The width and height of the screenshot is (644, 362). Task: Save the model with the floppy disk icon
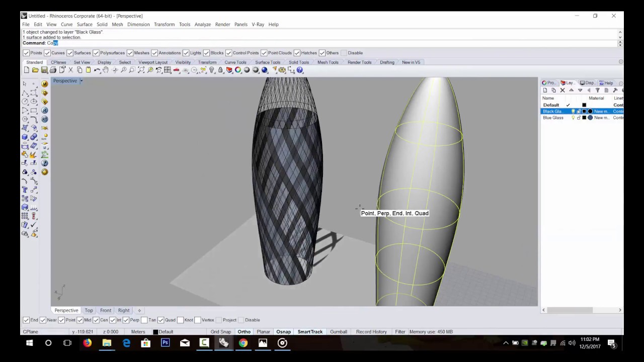[44, 70]
